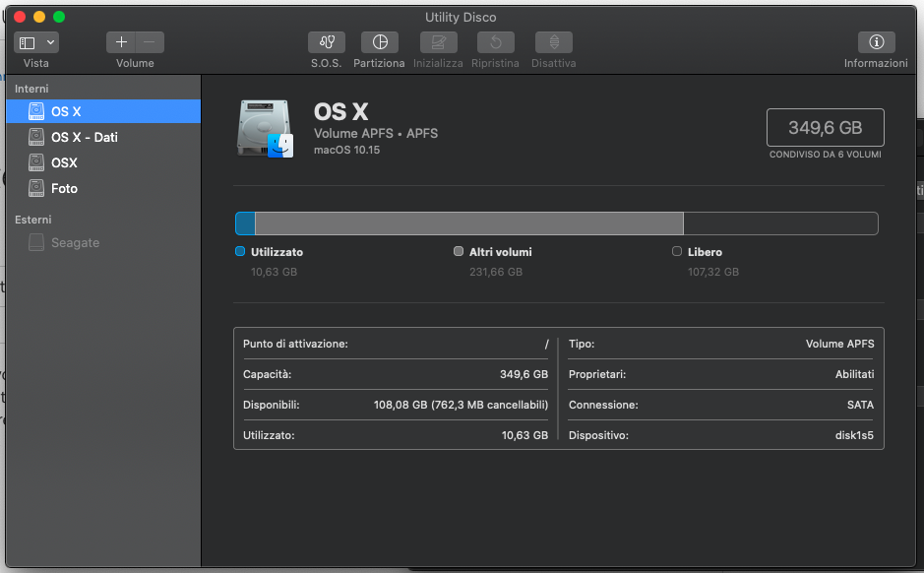Image resolution: width=924 pixels, height=573 pixels.
Task: Click Disattiva to unmount the volume
Action: pos(552,42)
